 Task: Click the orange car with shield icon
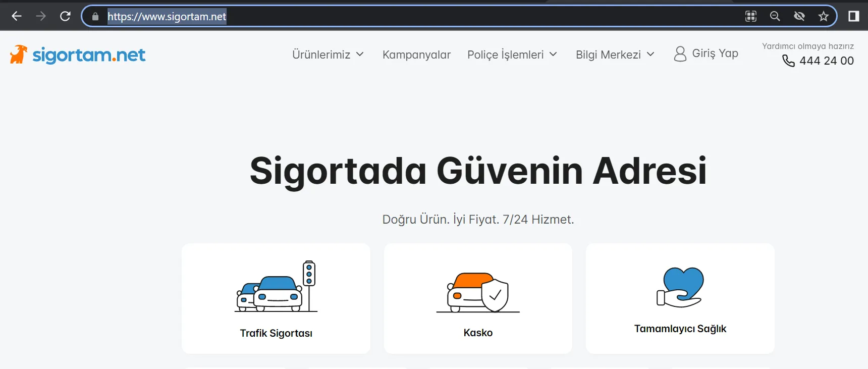pyautogui.click(x=478, y=292)
